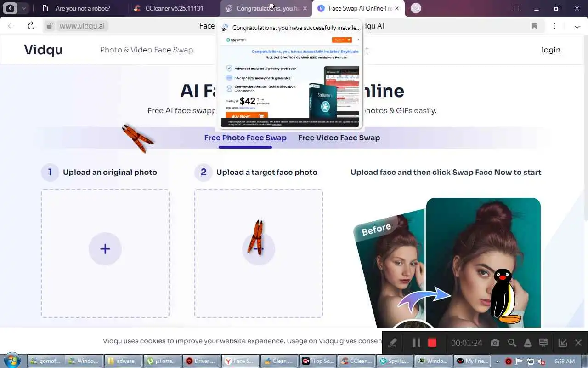
Task: Click the site security lock icon
Action: coord(50,26)
